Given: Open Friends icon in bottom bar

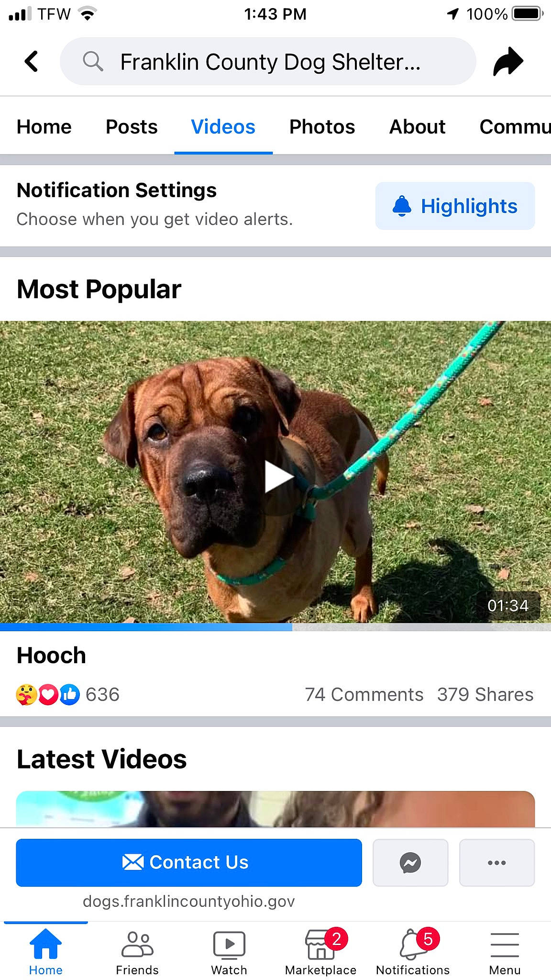Looking at the screenshot, I should (x=137, y=952).
